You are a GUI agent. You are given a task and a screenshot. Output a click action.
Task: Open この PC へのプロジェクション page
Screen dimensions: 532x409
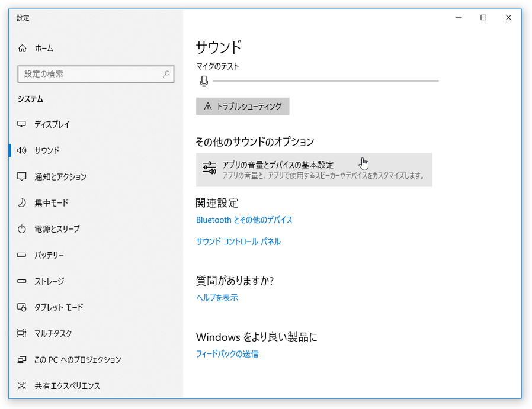[x=77, y=359]
